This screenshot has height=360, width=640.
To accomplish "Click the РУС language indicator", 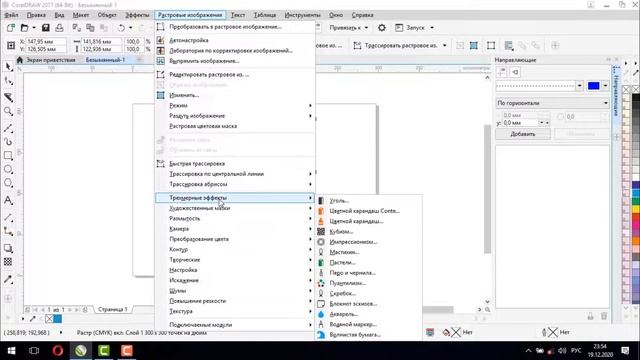I will (576, 351).
